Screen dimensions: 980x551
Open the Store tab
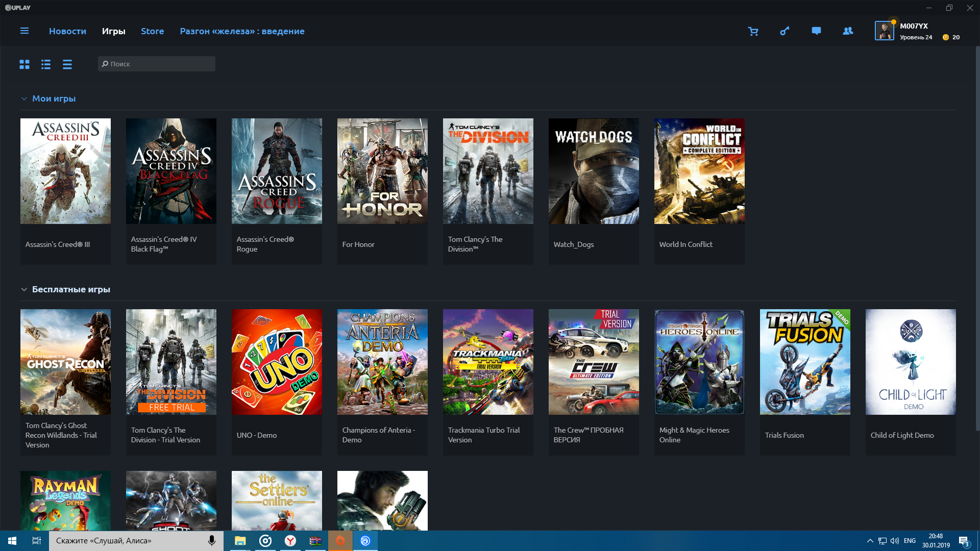pyautogui.click(x=152, y=31)
